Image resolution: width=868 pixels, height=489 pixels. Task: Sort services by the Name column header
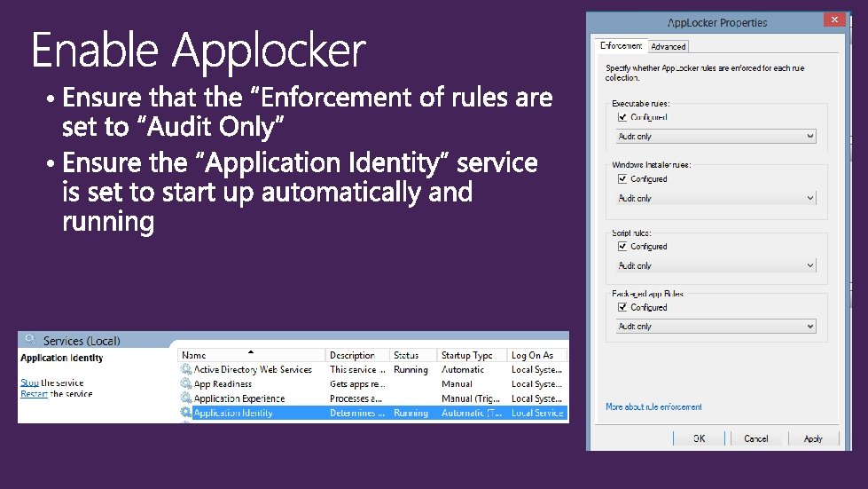(x=251, y=355)
